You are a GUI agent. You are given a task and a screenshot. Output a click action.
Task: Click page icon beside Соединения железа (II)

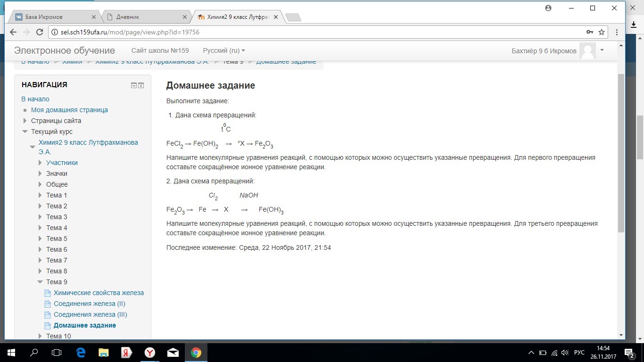47,304
